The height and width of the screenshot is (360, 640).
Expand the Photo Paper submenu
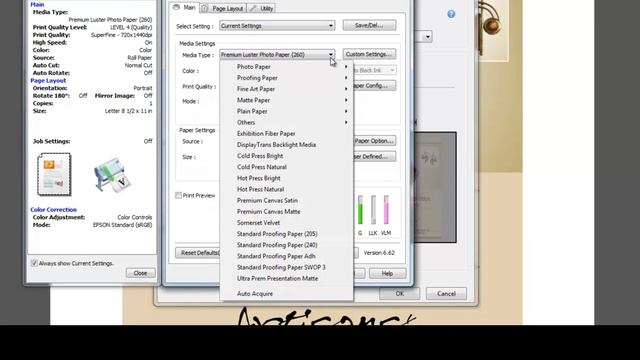287,67
